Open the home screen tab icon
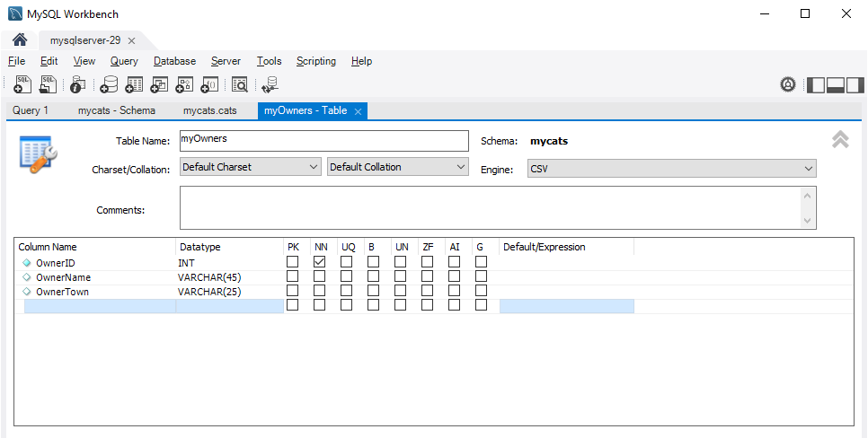The width and height of the screenshot is (868, 438). click(x=20, y=39)
